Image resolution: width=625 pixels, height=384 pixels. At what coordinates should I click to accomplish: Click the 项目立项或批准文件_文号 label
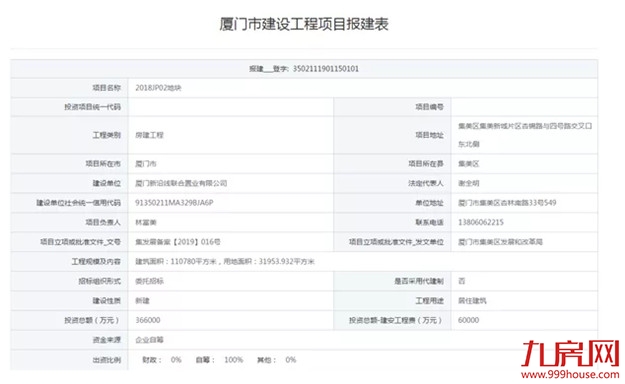(x=80, y=242)
